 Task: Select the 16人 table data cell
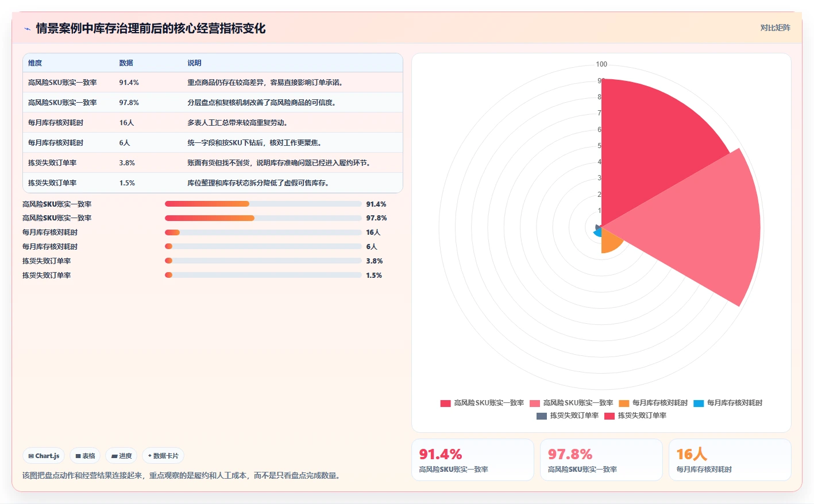(126, 123)
